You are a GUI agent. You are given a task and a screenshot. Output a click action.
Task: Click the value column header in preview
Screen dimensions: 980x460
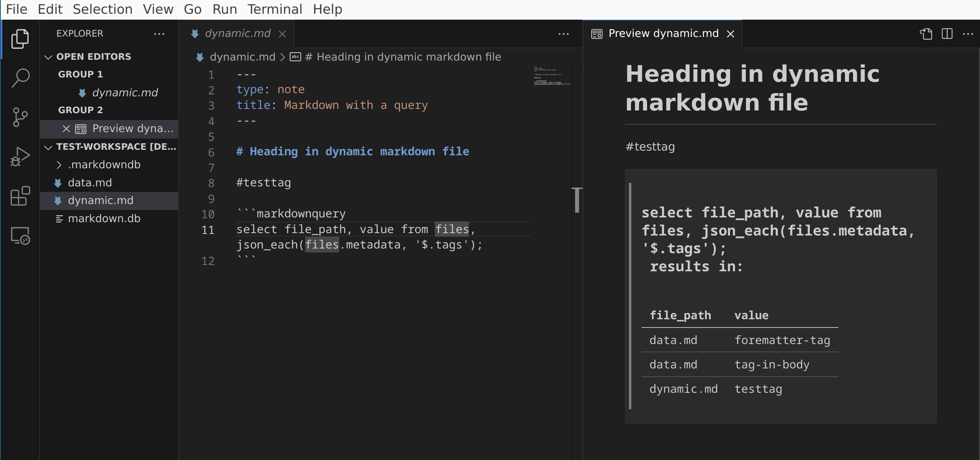pos(751,315)
